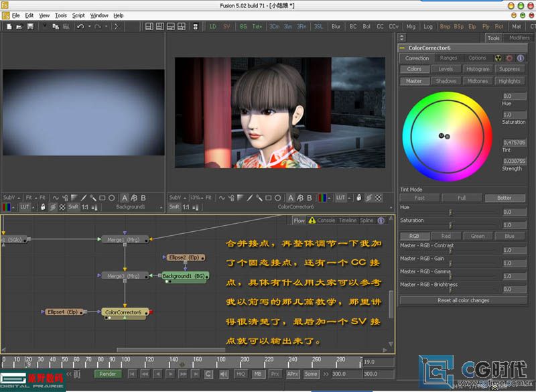Open the Background1 viewer options arrow
Image resolution: width=536 pixels, height=392 pixels.
(161, 207)
